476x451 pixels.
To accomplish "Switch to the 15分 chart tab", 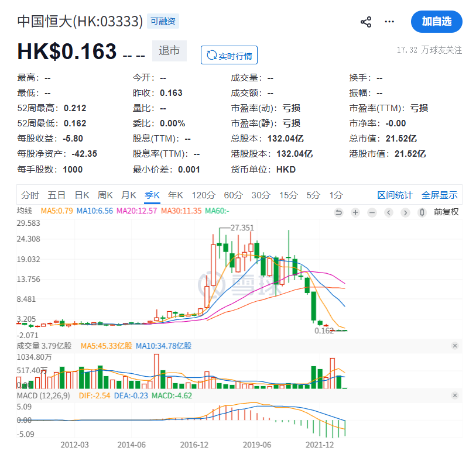I will (289, 195).
